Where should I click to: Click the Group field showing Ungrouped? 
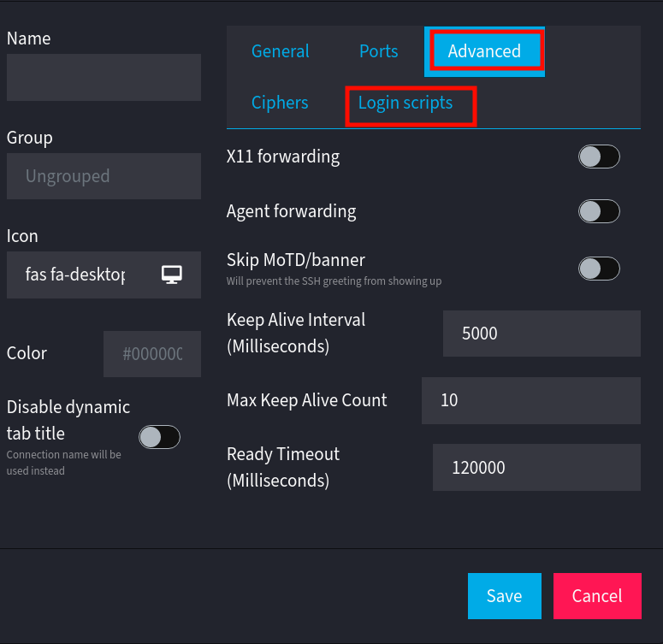[x=104, y=176]
